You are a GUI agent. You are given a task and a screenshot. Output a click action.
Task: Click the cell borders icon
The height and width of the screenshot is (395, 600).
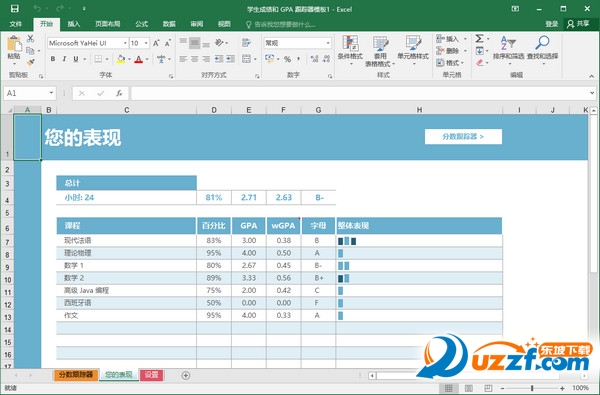coord(98,59)
